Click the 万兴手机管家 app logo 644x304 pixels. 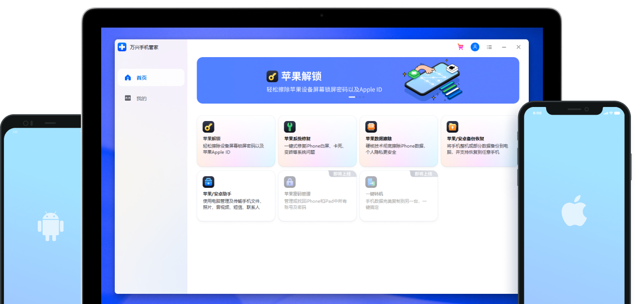tap(122, 47)
